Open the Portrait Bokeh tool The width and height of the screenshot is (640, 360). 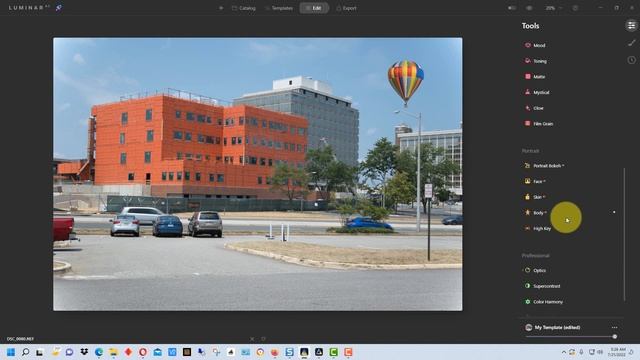pos(544,166)
